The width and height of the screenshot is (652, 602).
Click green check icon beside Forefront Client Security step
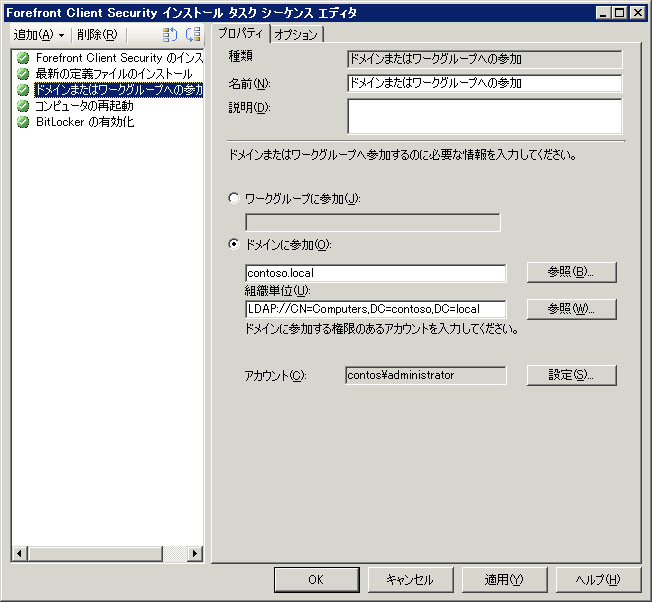(23, 58)
